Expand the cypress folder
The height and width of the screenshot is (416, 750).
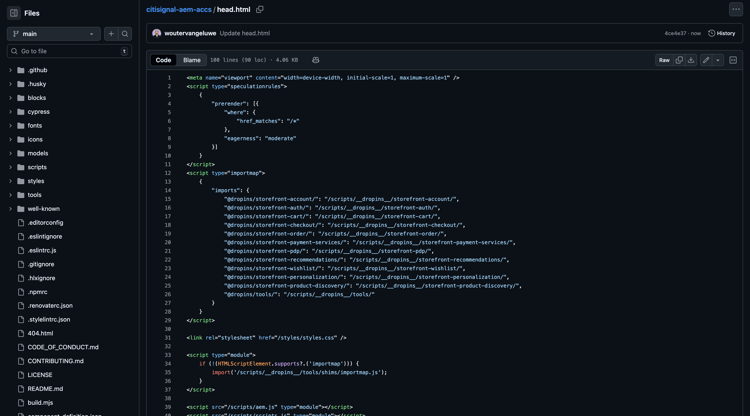pyautogui.click(x=11, y=111)
